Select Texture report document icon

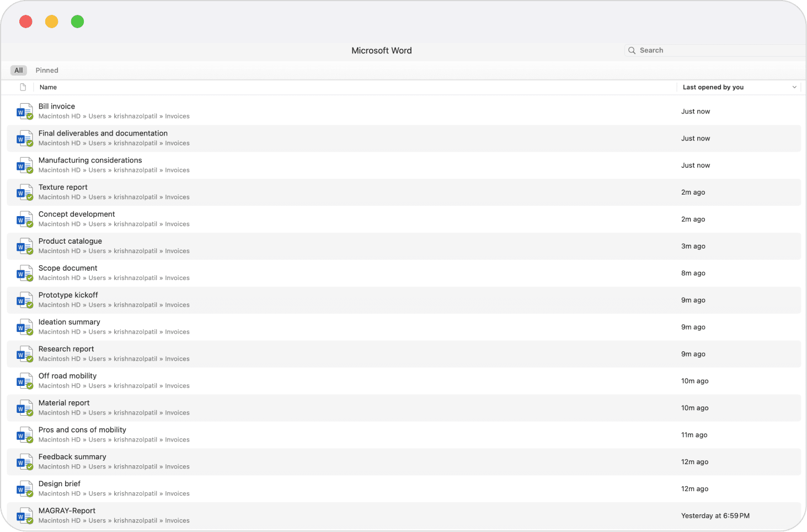click(x=24, y=192)
